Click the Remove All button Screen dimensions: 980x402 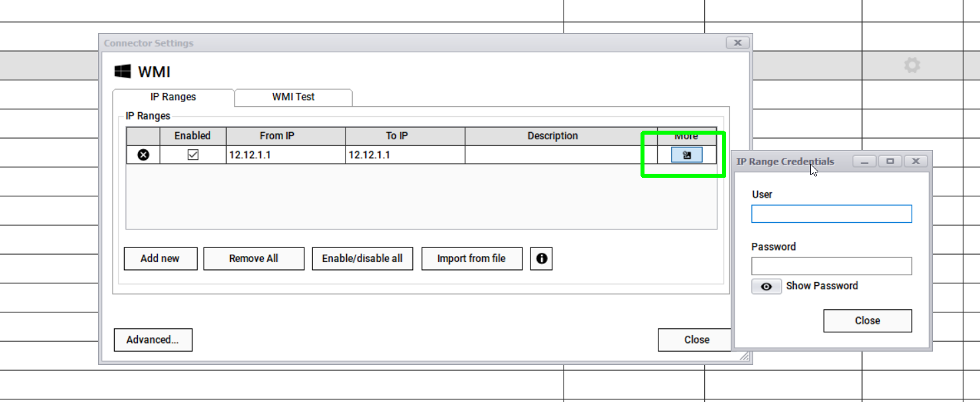click(x=253, y=259)
